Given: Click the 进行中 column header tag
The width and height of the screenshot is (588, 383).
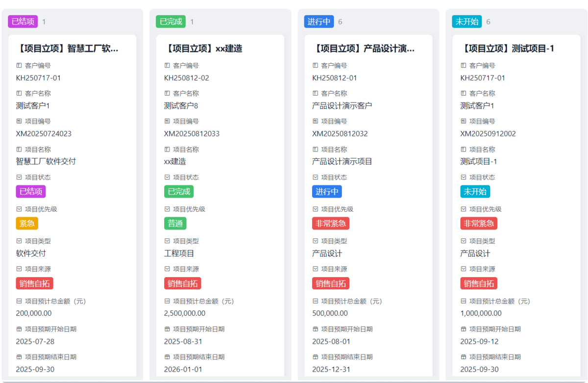Looking at the screenshot, I should [x=319, y=22].
